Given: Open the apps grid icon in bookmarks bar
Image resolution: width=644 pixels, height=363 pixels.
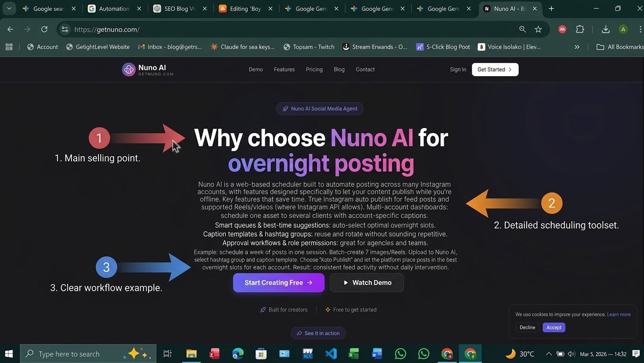Looking at the screenshot, I should [9, 47].
